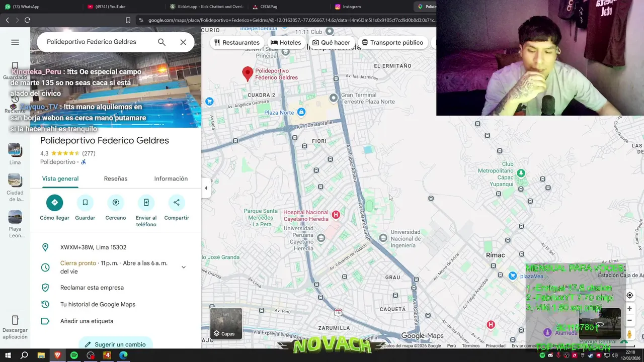Viewport: 644px width, 362px height.
Task: Switch to the Instagram browser tab
Action: (372, 7)
